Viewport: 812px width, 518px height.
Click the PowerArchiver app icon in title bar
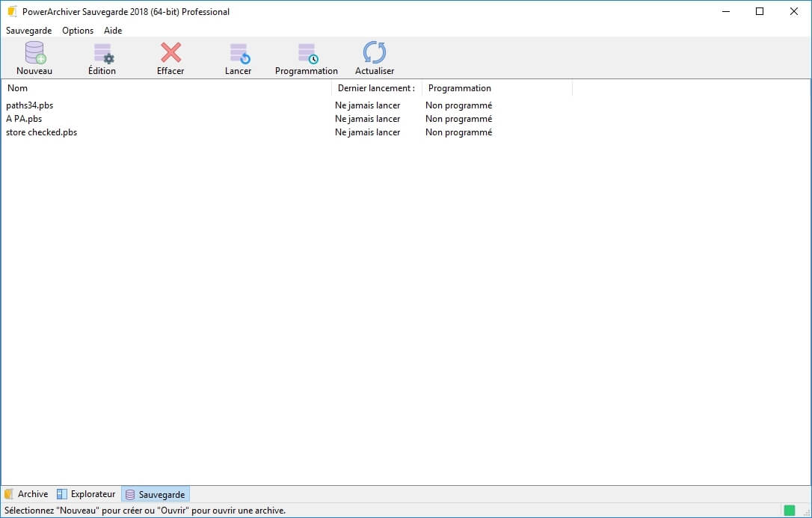pyautogui.click(x=12, y=11)
